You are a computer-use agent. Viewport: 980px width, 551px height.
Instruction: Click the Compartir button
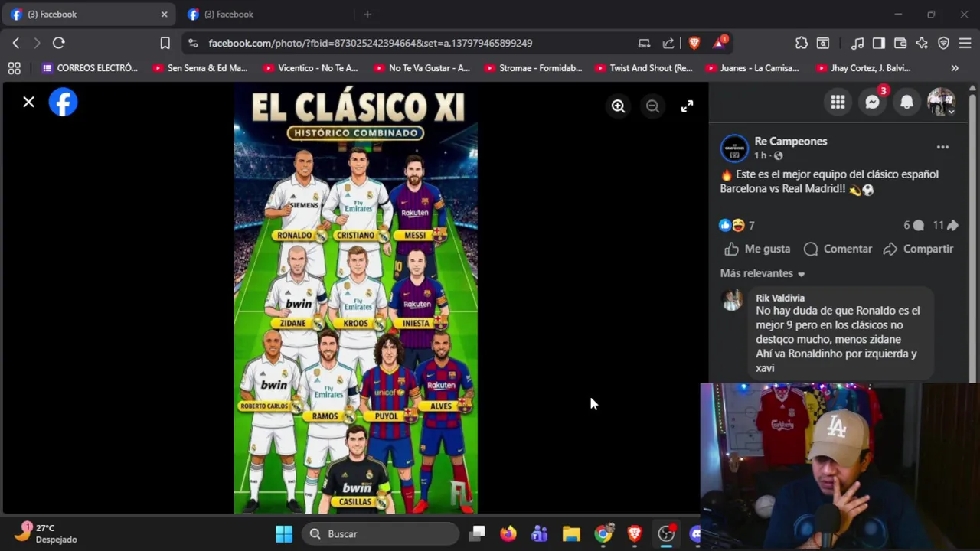click(918, 249)
